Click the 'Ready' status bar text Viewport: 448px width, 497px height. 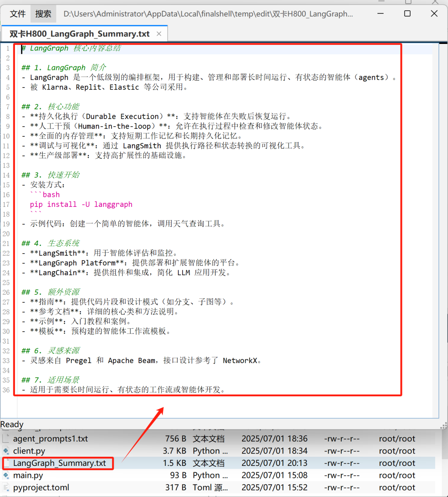[x=12, y=424]
